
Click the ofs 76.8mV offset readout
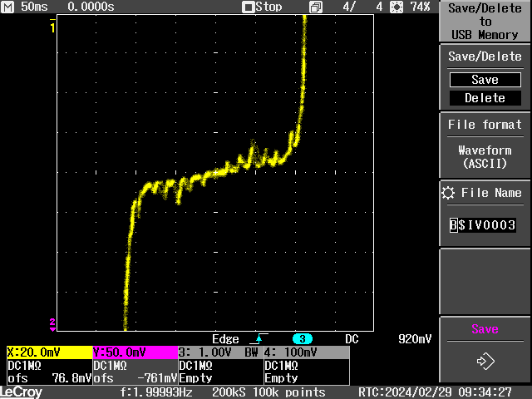pos(50,378)
